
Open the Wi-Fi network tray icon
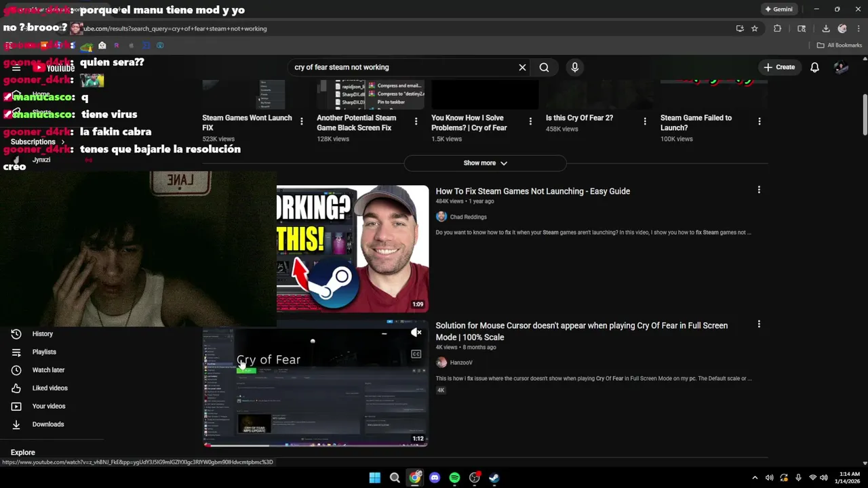pos(812,478)
